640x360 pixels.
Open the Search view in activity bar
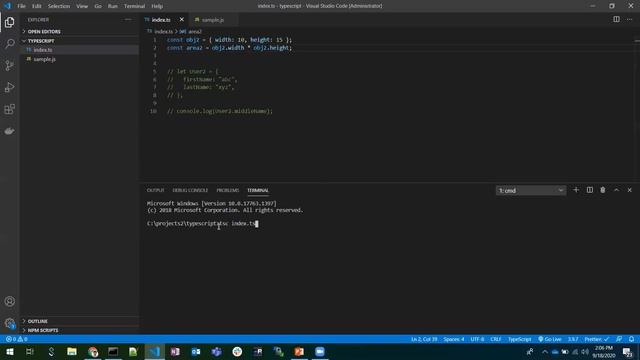[x=10, y=44]
